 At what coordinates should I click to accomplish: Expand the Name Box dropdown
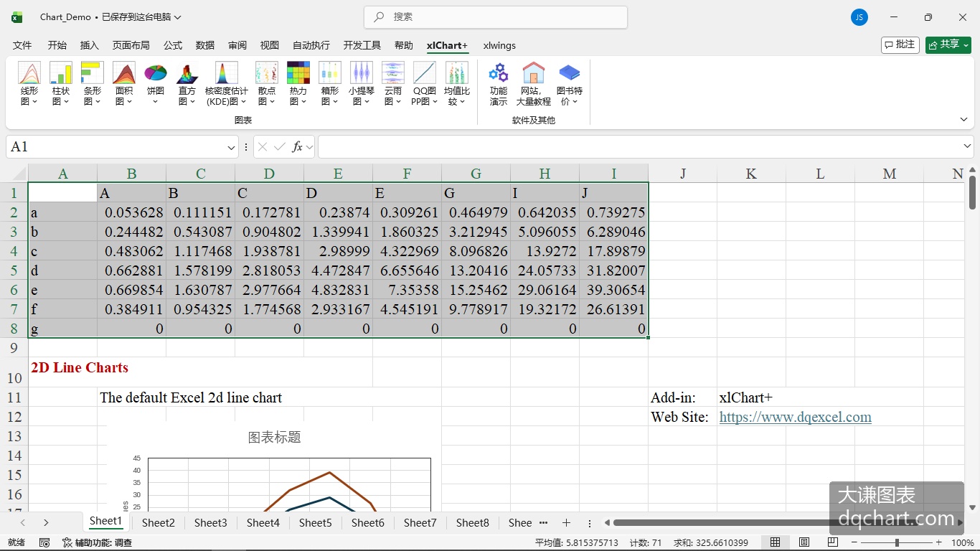pyautogui.click(x=231, y=147)
